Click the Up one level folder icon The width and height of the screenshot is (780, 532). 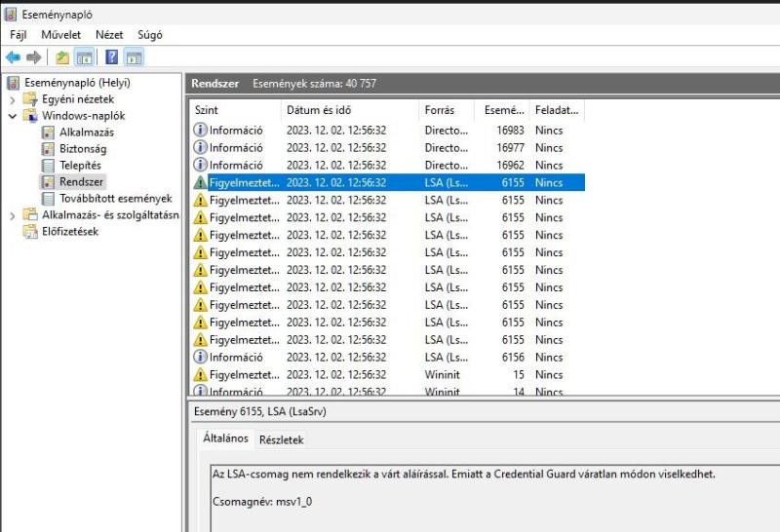62,57
